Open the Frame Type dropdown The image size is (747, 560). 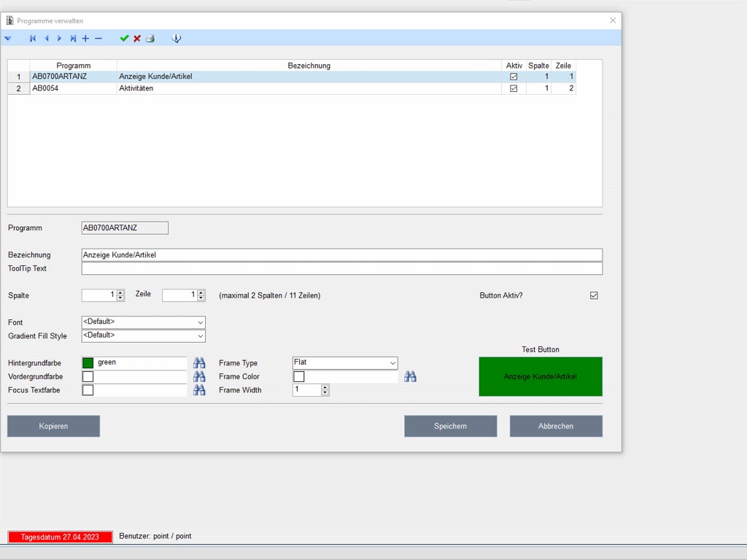pos(393,362)
